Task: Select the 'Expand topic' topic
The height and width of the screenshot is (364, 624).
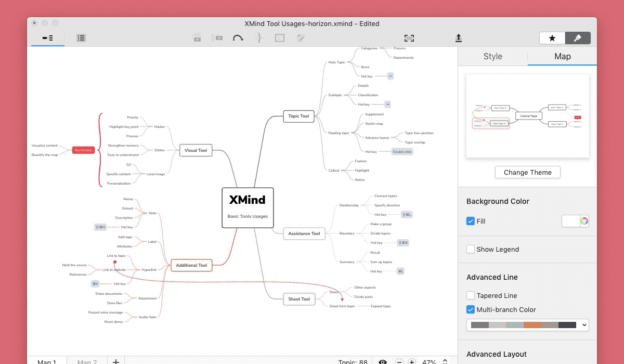Action: [x=381, y=306]
